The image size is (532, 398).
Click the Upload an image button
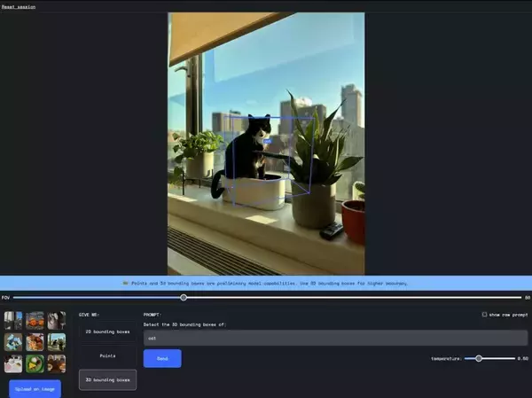point(35,389)
